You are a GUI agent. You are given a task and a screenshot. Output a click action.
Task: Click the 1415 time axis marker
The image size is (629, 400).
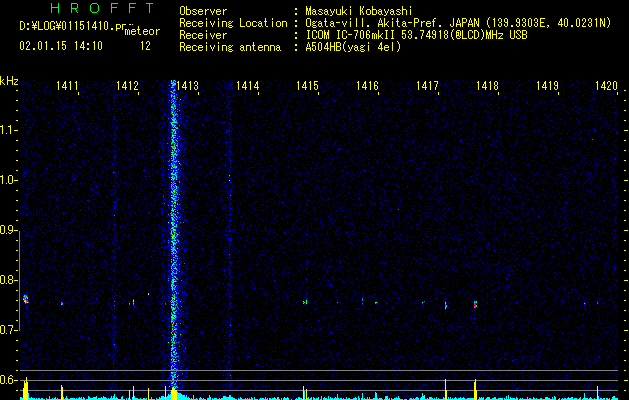click(x=307, y=85)
